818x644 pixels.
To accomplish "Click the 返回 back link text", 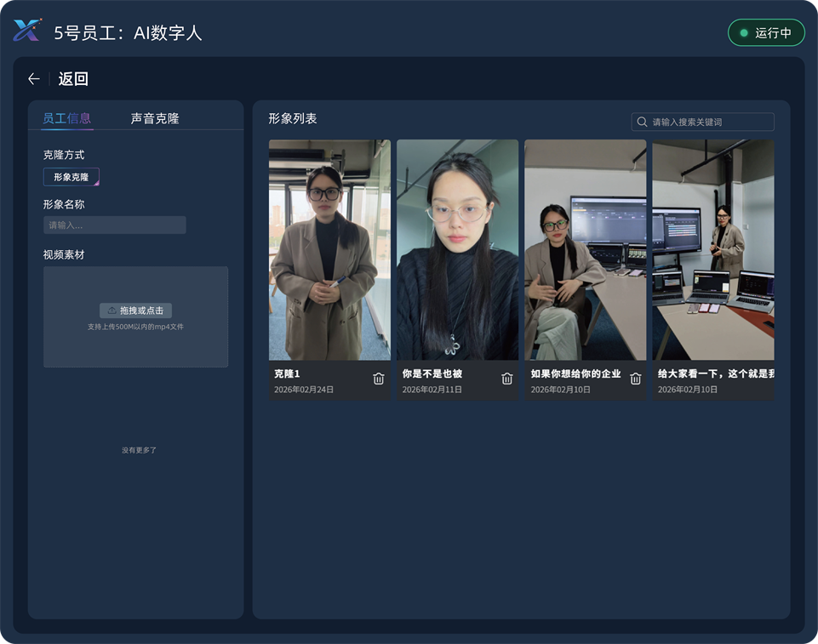I will tap(73, 79).
